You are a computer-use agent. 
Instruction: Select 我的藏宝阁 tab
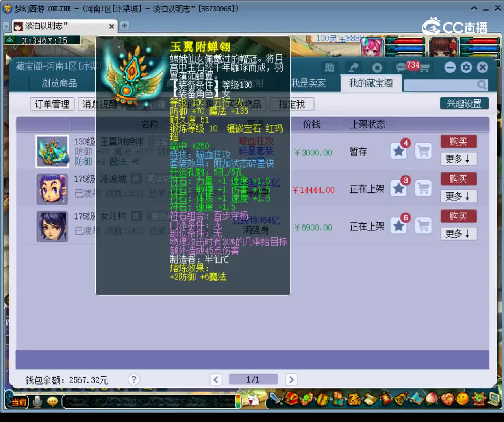pyautogui.click(x=371, y=83)
